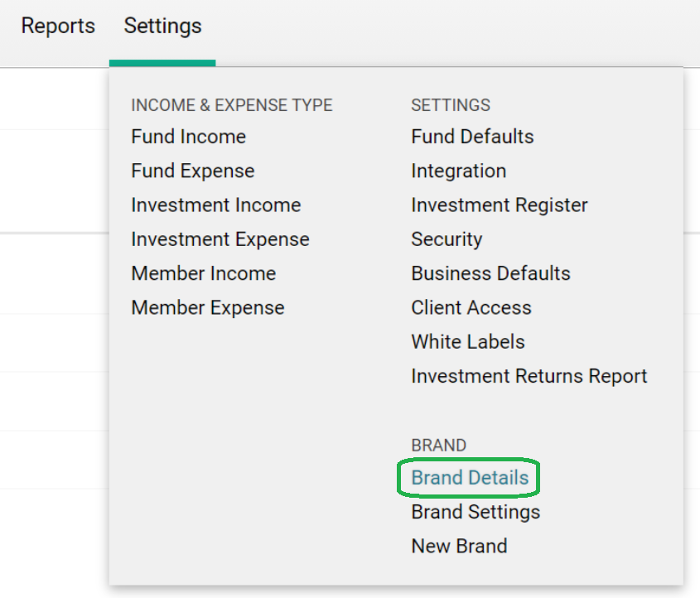The image size is (700, 598).
Task: Open Brand Settings page
Action: 476,512
